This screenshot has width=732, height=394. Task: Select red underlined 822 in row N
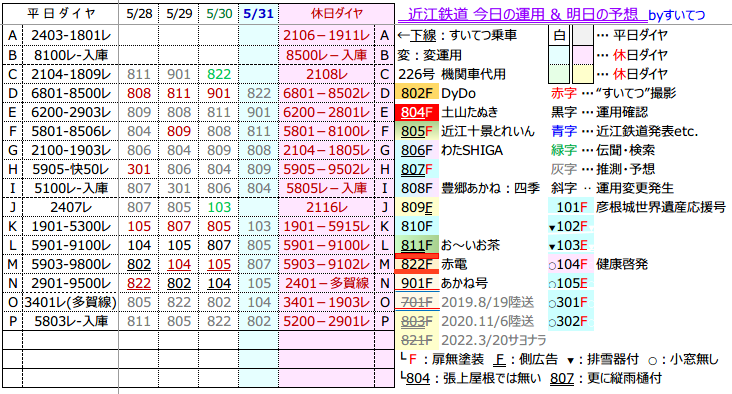139,283
